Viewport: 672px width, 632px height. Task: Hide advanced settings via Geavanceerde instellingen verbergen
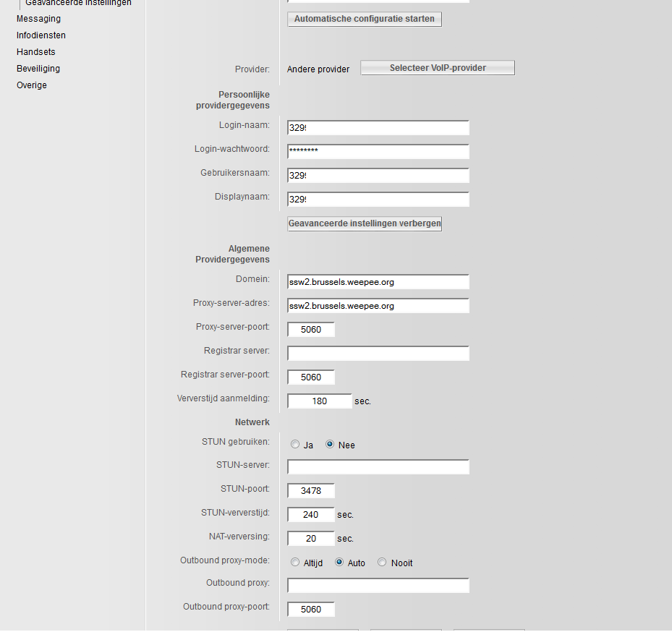pos(364,223)
